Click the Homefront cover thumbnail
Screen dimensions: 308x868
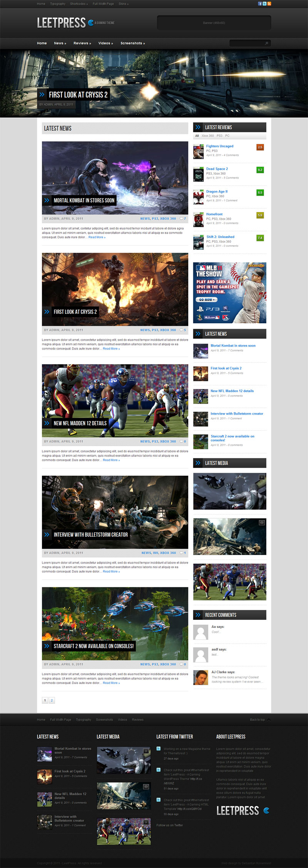pyautogui.click(x=198, y=220)
